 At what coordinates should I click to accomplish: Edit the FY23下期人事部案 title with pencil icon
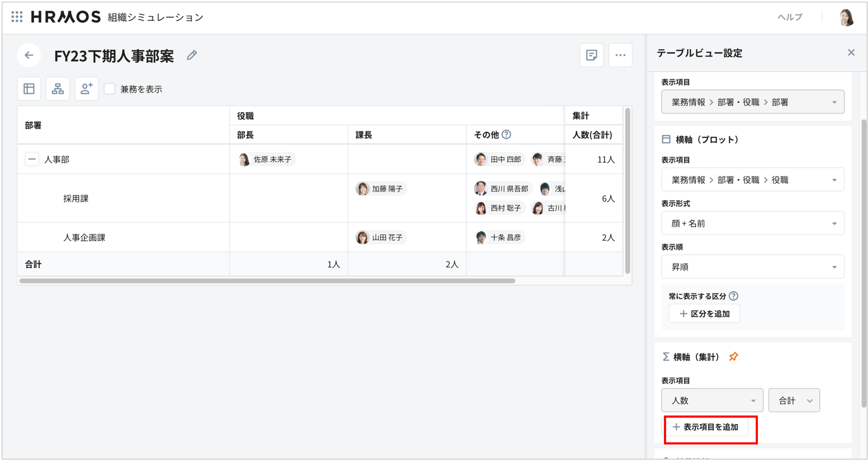[x=192, y=55]
